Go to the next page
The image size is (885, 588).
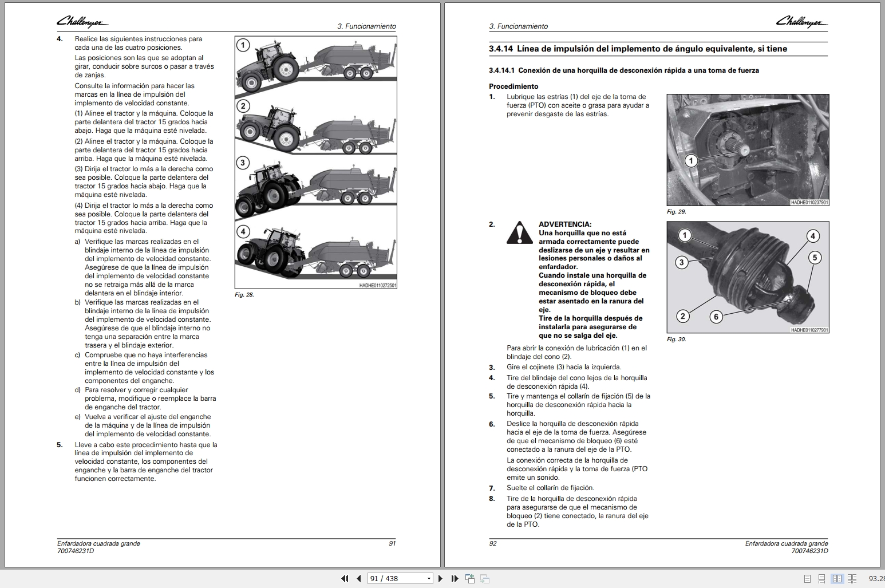coord(440,579)
